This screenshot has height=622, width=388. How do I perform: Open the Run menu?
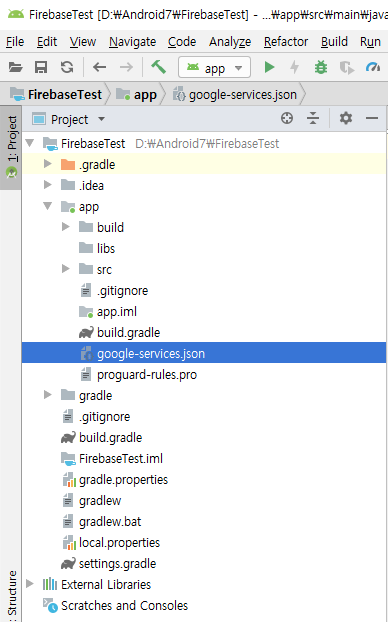pos(371,42)
